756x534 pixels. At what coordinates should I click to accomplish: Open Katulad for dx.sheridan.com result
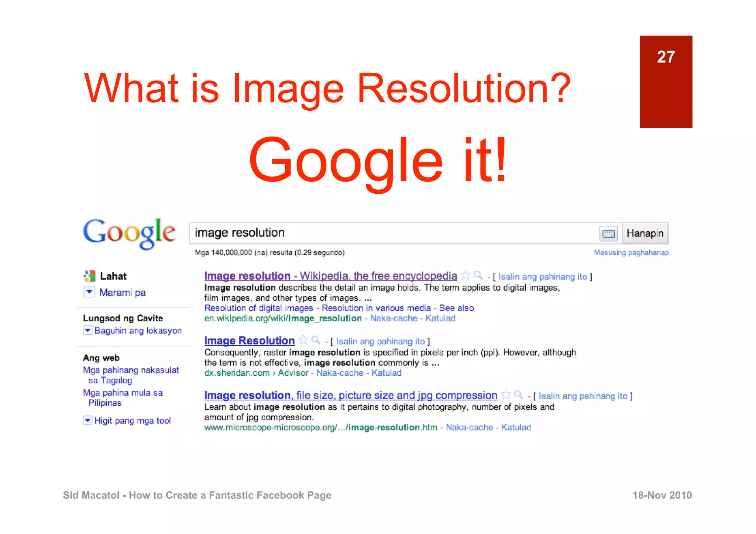[386, 373]
